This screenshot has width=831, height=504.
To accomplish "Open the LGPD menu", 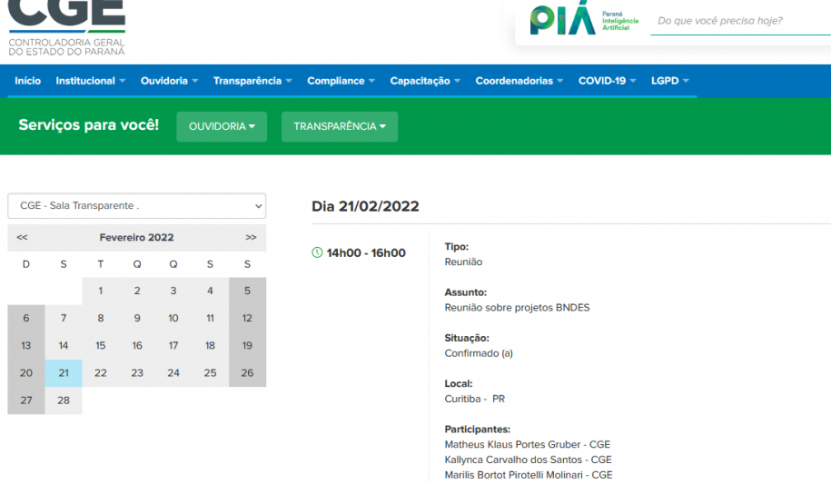I will point(669,81).
